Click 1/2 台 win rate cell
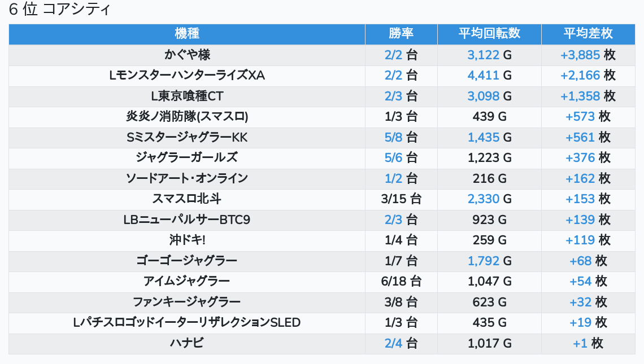Viewport: 644px width, 364px height. point(401,178)
